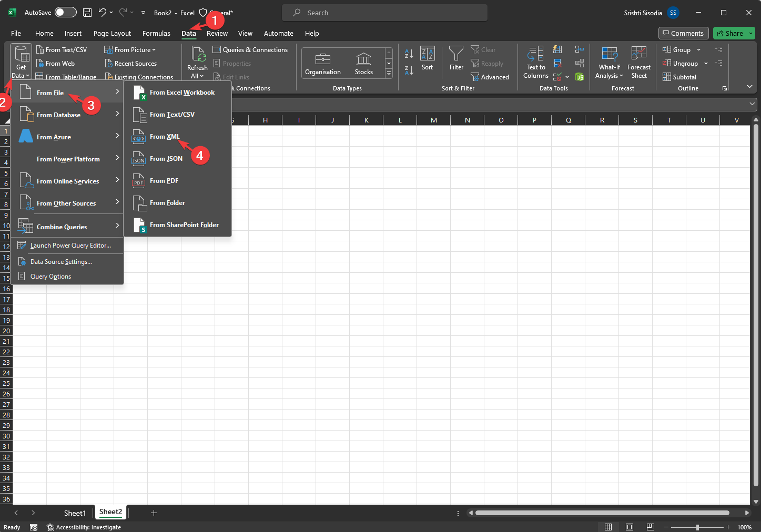The image size is (761, 532).
Task: Expand From Online Services submenu
Action: 67,181
